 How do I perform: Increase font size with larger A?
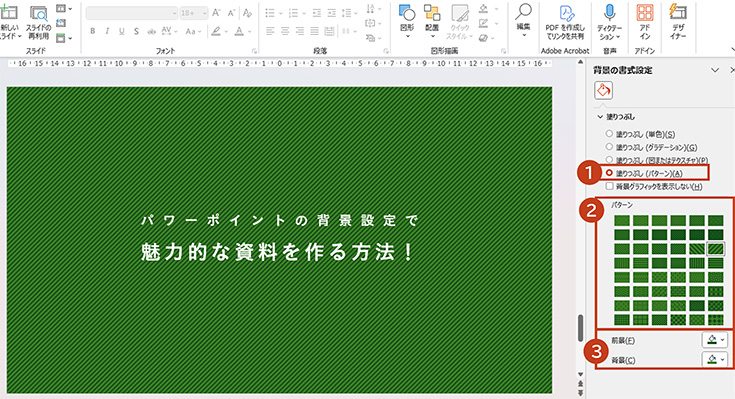(216, 13)
